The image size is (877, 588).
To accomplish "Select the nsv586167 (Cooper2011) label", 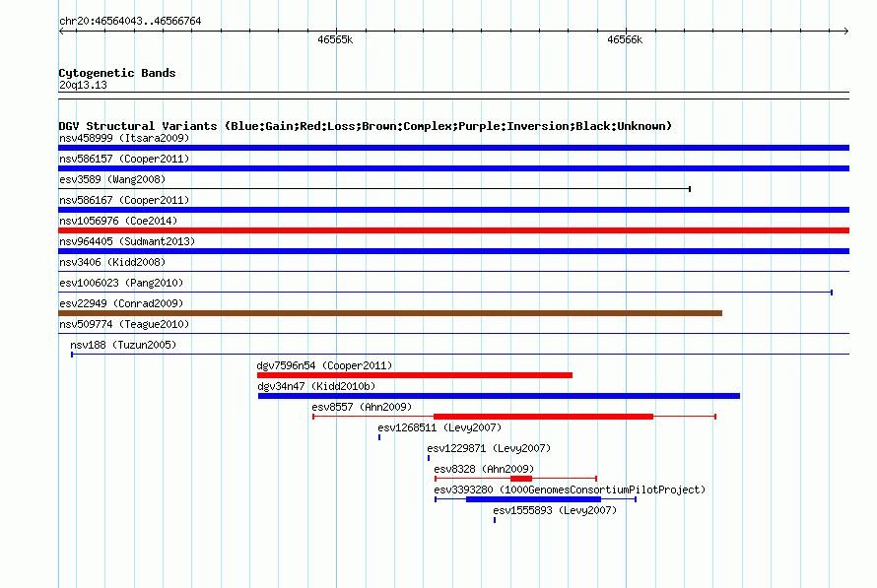I will 124,200.
